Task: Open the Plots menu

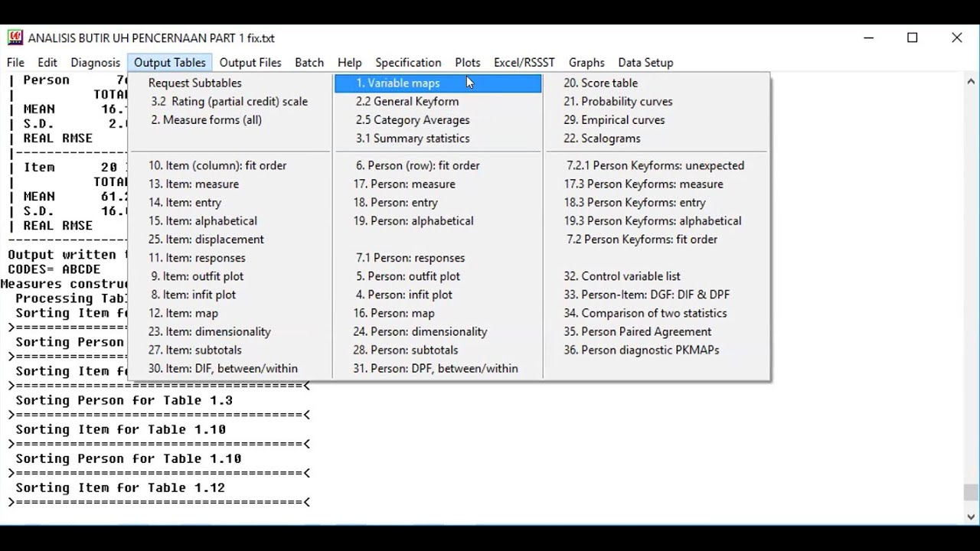Action: 468,63
